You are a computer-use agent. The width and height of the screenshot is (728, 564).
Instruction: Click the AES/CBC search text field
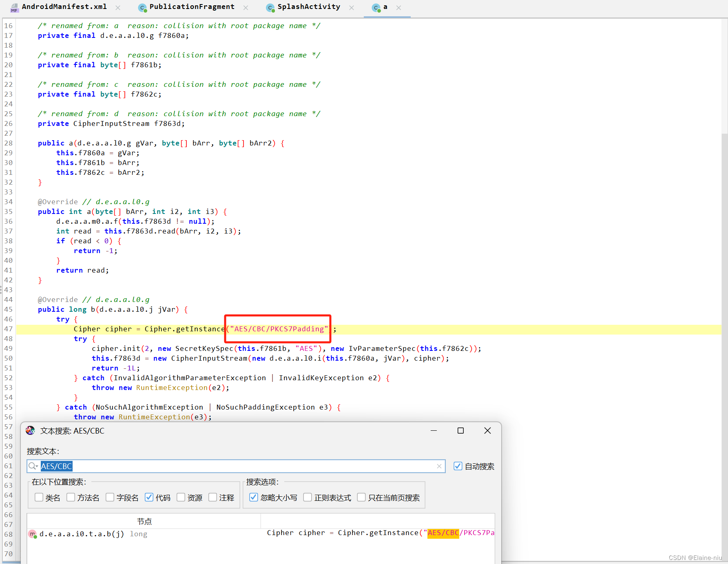236,466
